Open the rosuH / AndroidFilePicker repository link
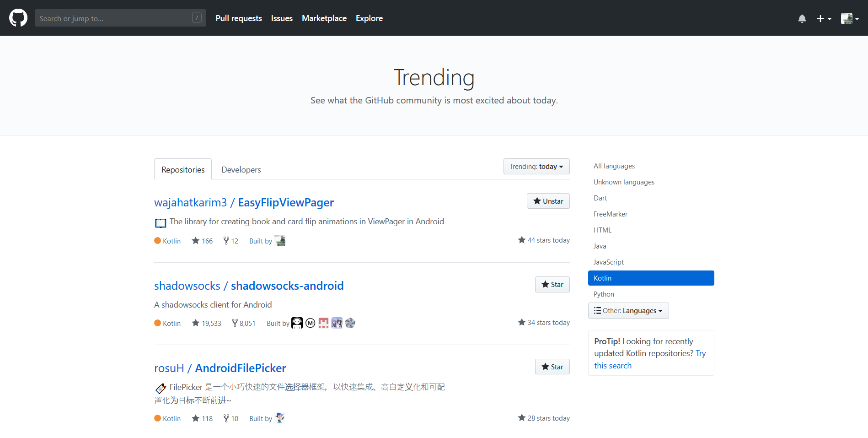The height and width of the screenshot is (438, 868). (220, 368)
